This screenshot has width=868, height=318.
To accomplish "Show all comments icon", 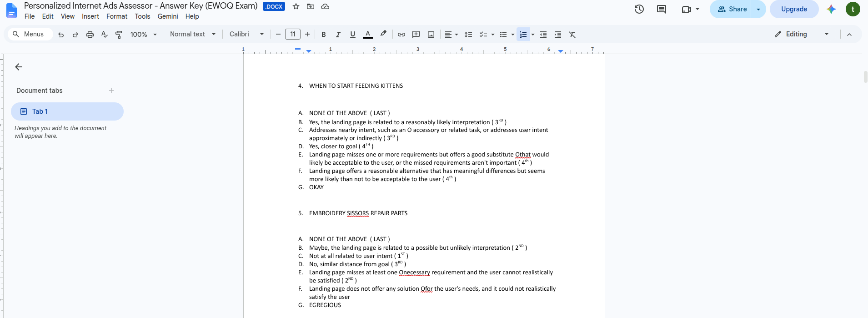I will click(662, 9).
